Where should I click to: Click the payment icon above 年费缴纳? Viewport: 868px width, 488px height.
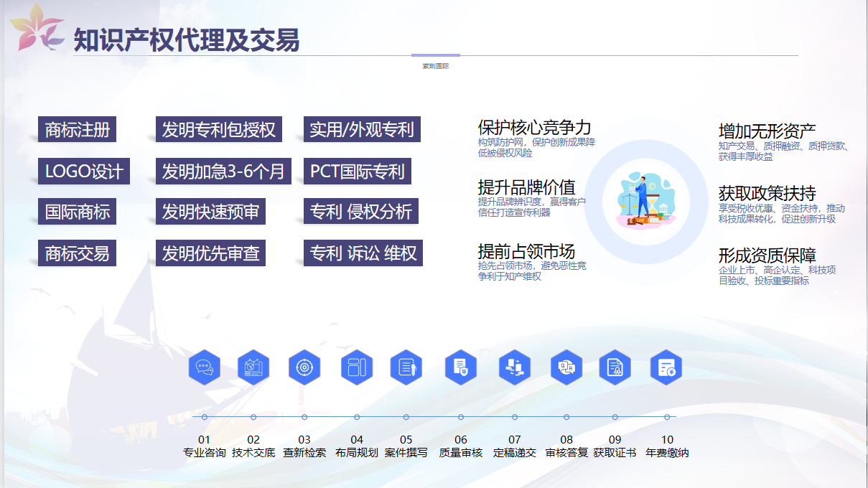[666, 367]
